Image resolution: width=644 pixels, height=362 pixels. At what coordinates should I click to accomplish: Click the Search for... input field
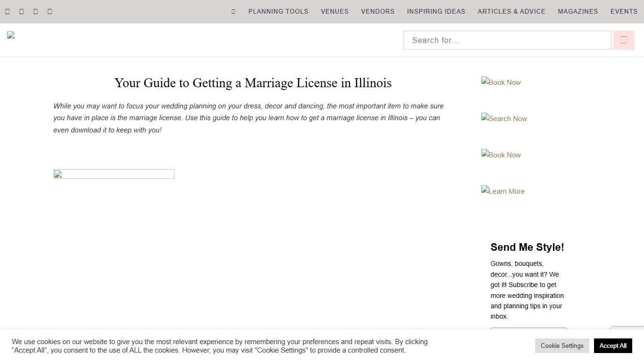pyautogui.click(x=507, y=40)
